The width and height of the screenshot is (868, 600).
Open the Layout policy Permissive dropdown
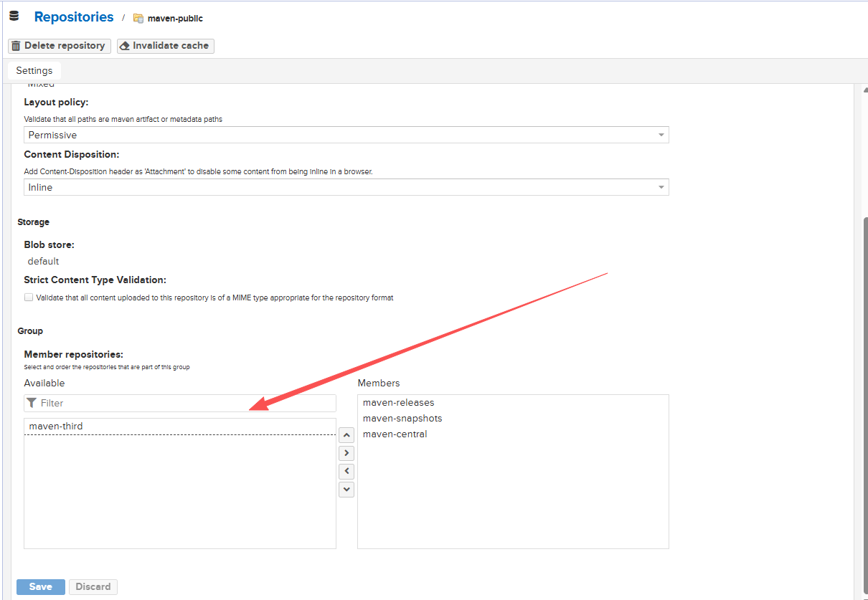(x=346, y=135)
